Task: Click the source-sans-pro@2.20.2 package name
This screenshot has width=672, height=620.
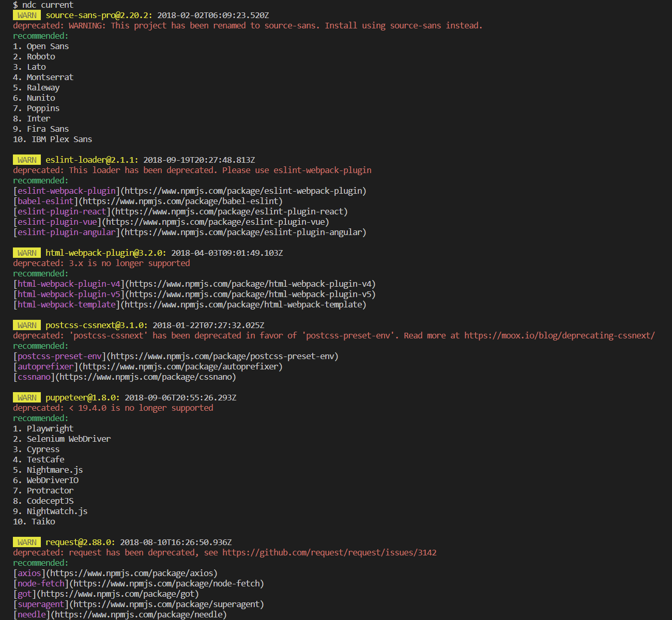Action: pos(99,16)
